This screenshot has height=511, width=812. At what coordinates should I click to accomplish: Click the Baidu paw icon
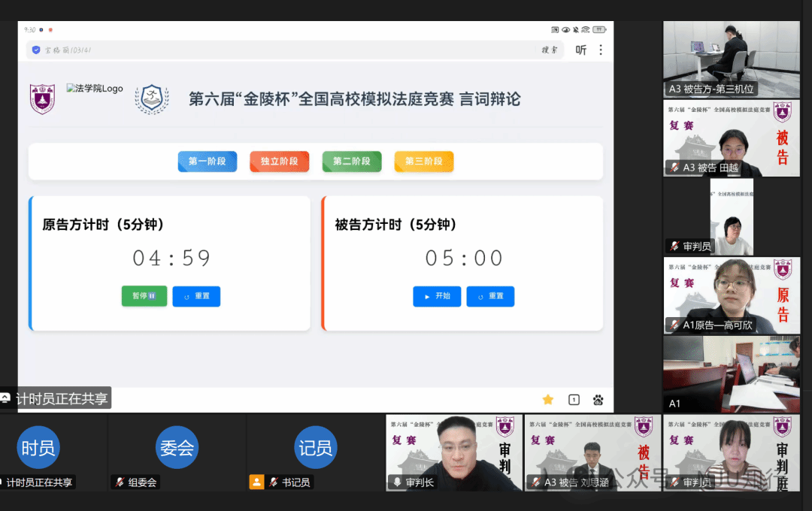pyautogui.click(x=598, y=400)
